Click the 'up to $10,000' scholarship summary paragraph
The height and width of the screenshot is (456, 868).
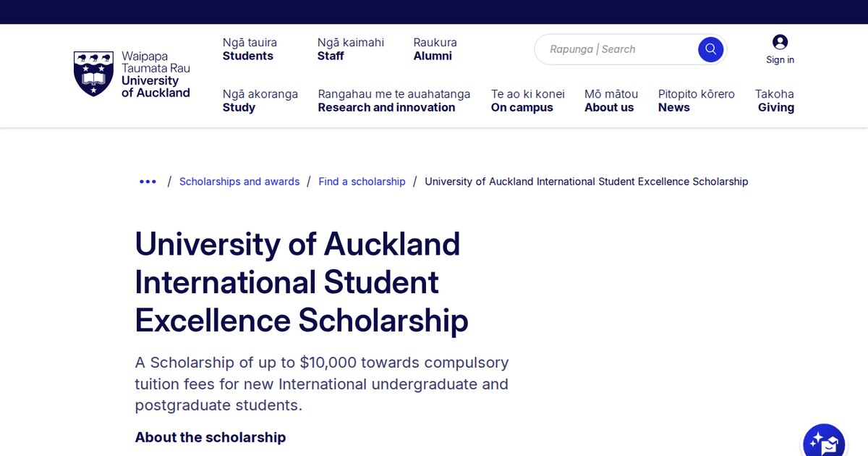[322, 384]
